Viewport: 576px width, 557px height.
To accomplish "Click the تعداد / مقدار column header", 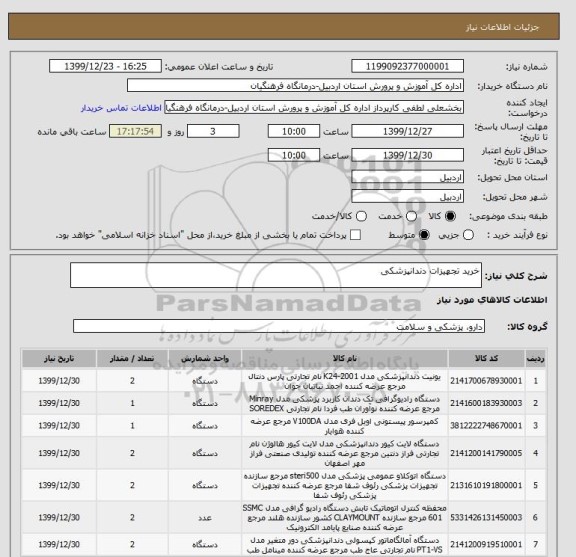I will 132,359.
